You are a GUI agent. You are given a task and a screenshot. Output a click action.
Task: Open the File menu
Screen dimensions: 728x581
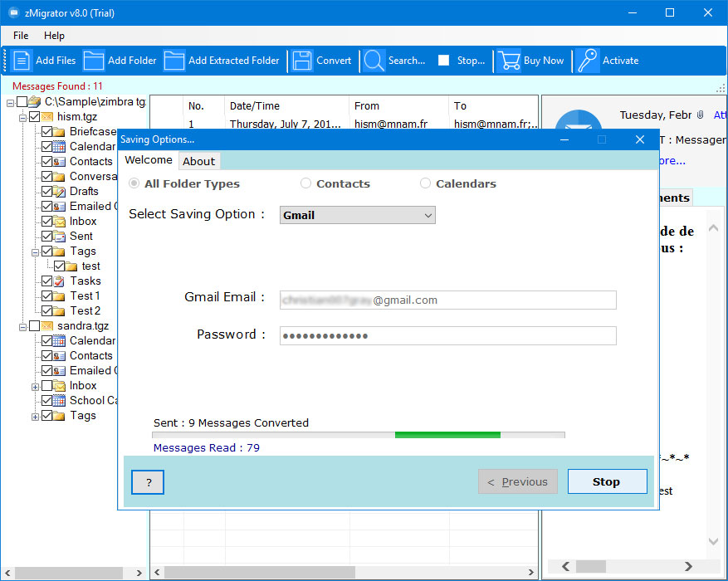[x=21, y=36]
